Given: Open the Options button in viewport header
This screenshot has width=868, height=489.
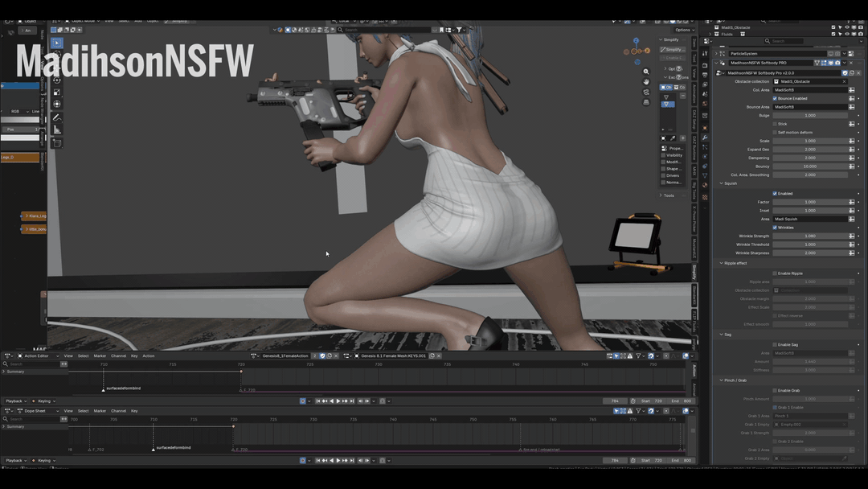Looking at the screenshot, I should point(684,30).
